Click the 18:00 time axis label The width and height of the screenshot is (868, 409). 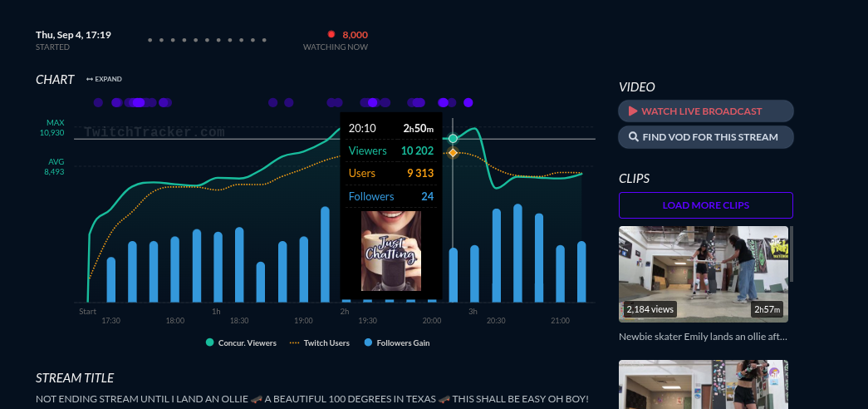tap(175, 321)
